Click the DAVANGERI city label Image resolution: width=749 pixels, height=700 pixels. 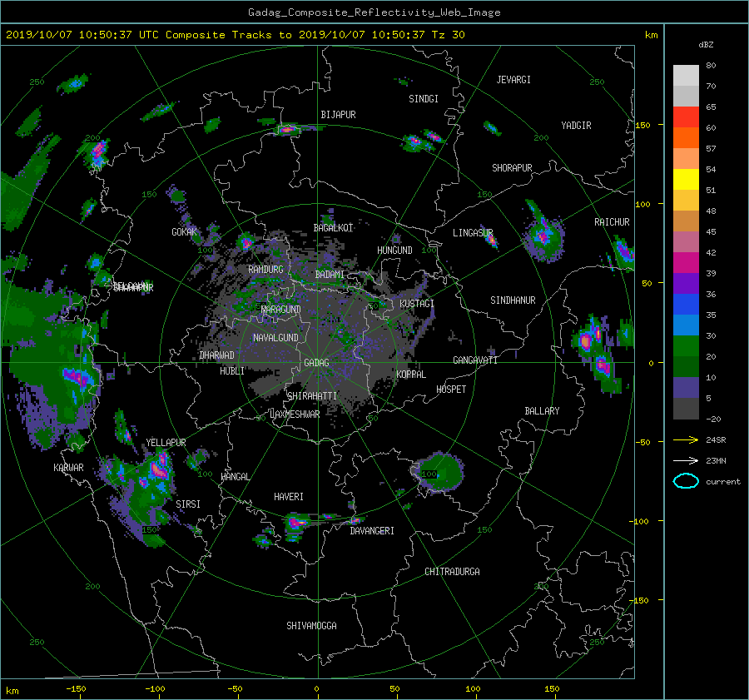coord(372,531)
